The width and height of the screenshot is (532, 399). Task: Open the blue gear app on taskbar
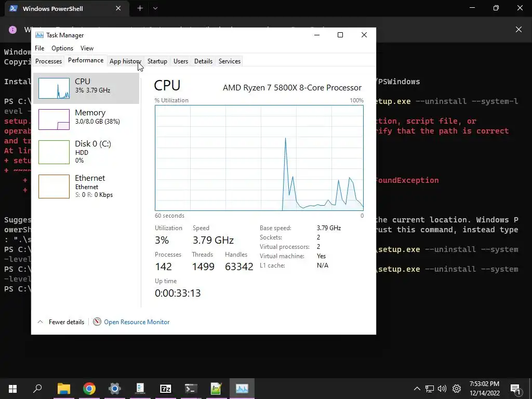114,389
